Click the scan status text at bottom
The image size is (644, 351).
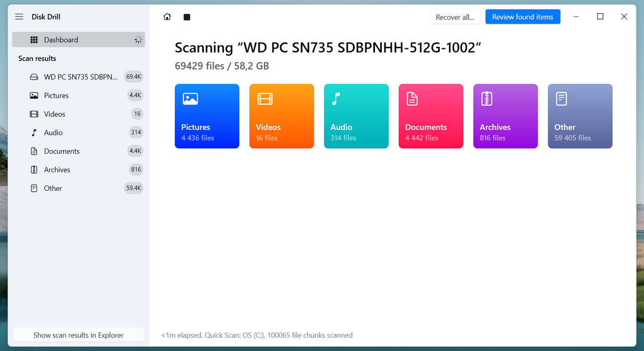257,335
